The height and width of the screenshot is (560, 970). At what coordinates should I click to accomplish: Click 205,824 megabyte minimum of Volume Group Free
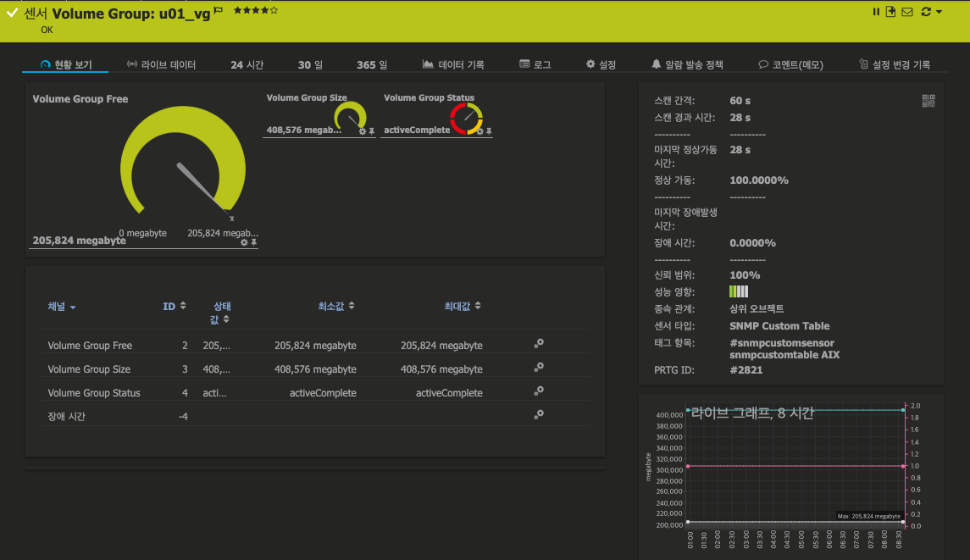315,346
